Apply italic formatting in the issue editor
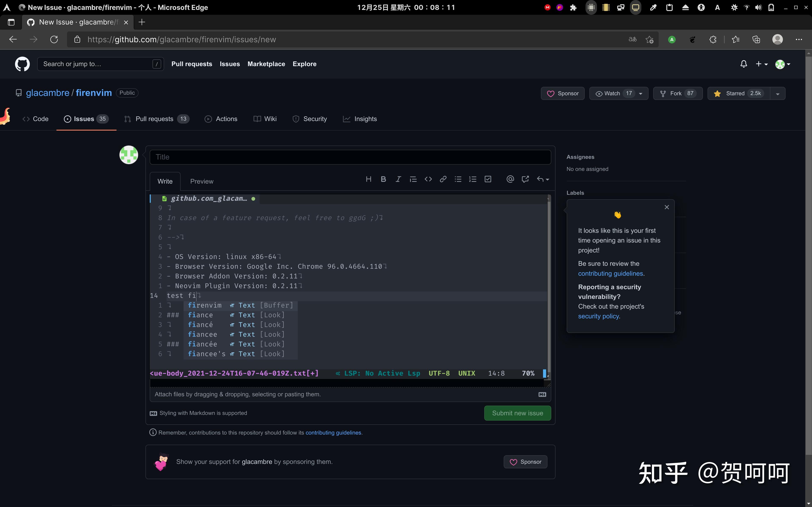The image size is (812, 507). point(398,179)
